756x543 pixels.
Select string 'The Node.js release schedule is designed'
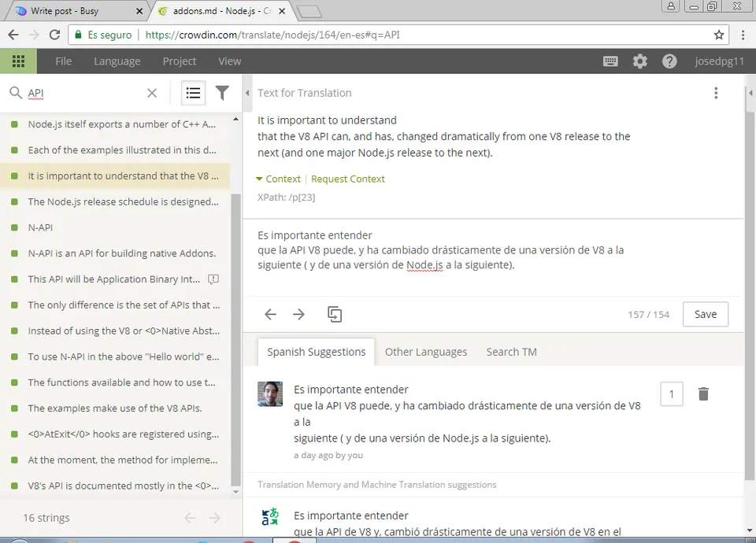(x=115, y=201)
